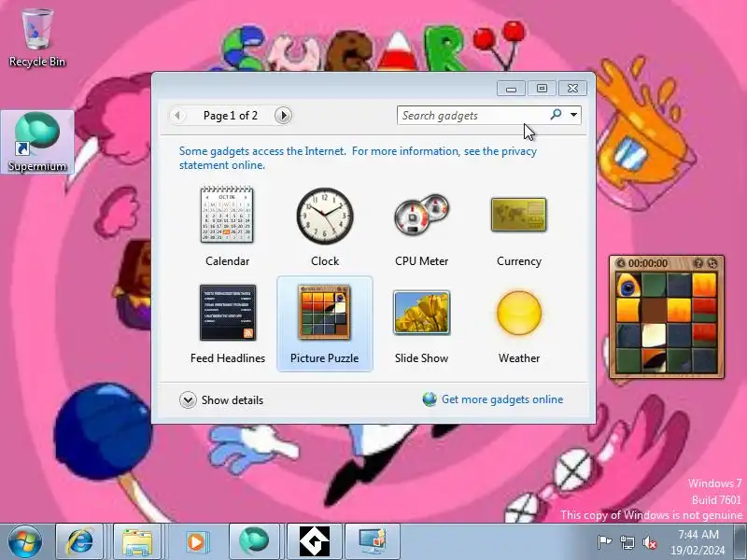The width and height of the screenshot is (747, 560).
Task: Open the search options dropdown arrow
Action: (x=573, y=115)
